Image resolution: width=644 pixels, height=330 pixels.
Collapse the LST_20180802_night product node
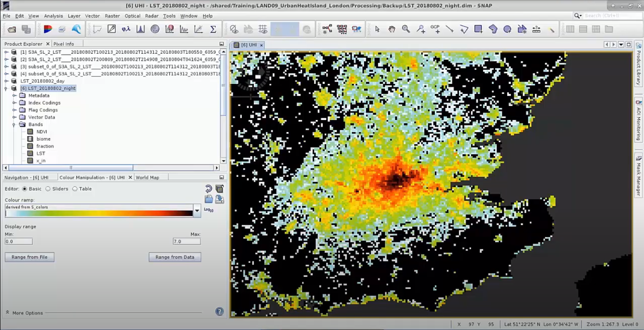[6, 88]
